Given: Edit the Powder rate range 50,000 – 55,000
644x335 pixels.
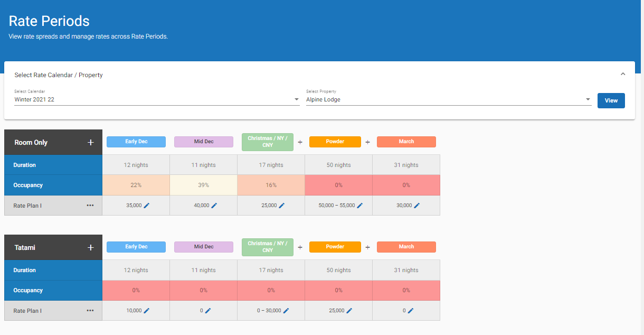Looking at the screenshot, I should (x=360, y=206).
